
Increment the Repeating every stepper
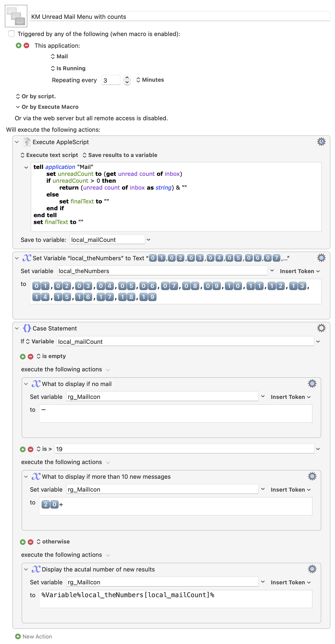coord(127,78)
